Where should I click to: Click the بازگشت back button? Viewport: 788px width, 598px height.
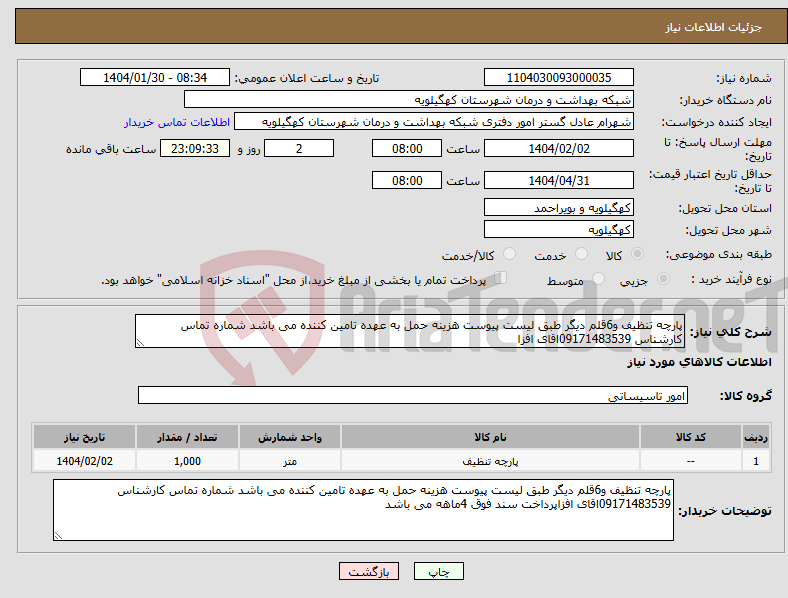(x=369, y=571)
